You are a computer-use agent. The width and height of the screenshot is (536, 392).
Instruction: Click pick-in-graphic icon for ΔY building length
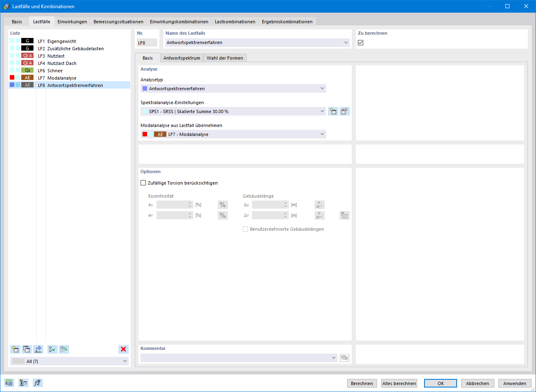[319, 215]
